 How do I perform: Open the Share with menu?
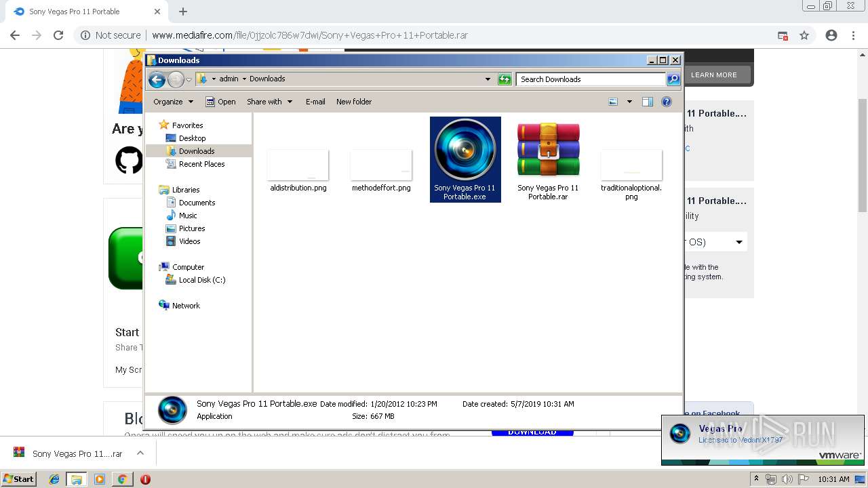pos(269,102)
